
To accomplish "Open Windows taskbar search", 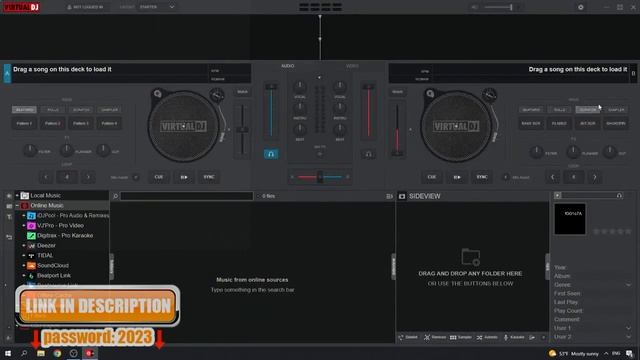I will tap(24, 353).
